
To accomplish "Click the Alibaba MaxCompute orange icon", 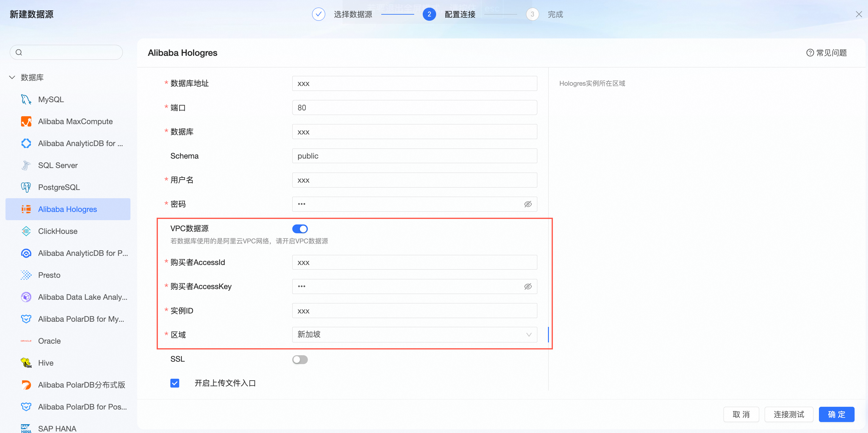I will coord(26,121).
